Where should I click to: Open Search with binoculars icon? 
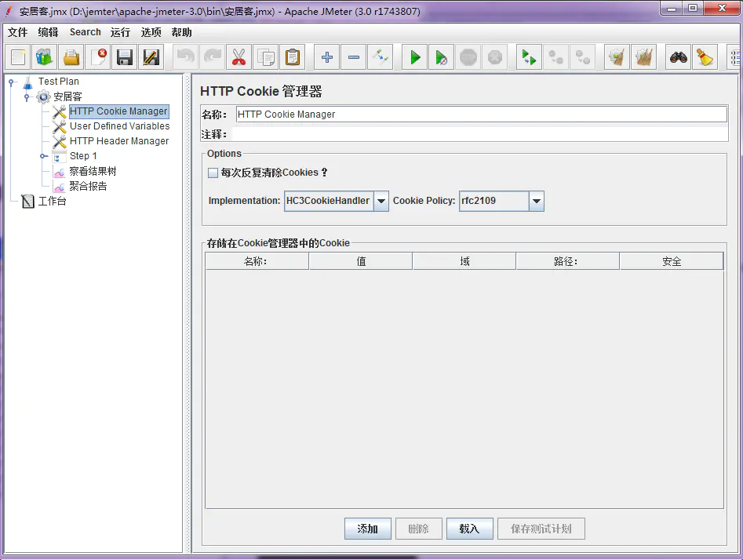(678, 57)
